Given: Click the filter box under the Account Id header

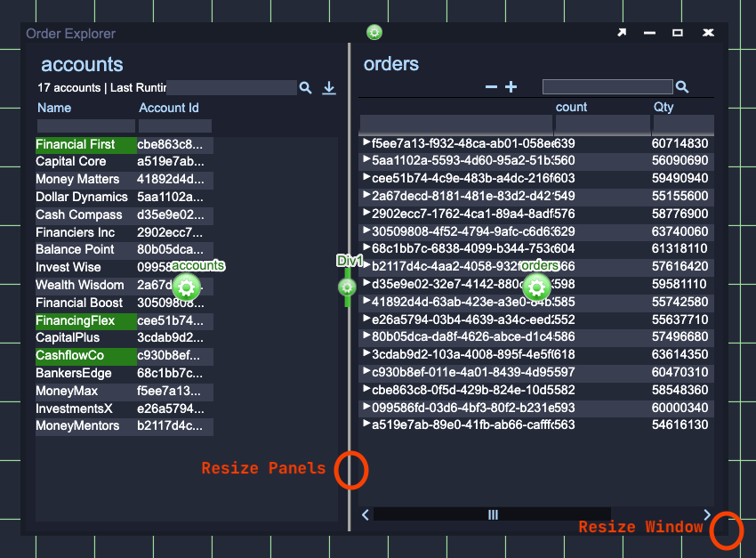Looking at the screenshot, I should (174, 125).
